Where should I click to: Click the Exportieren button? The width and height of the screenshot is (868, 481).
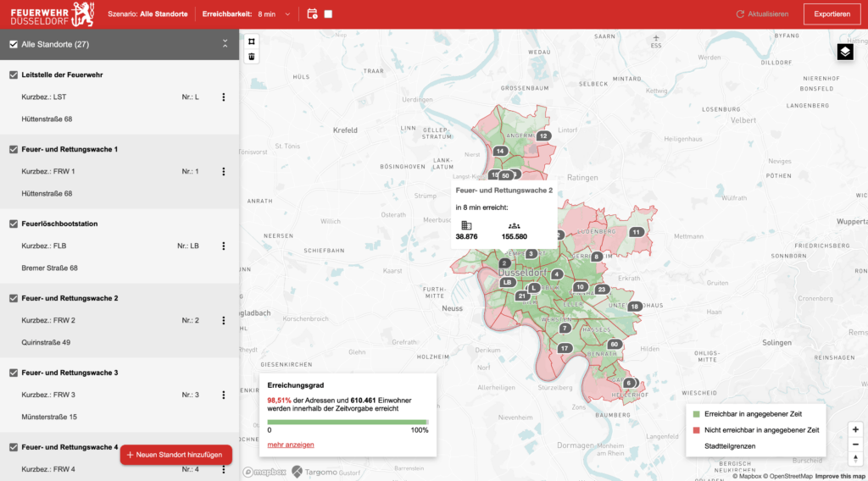(x=832, y=14)
